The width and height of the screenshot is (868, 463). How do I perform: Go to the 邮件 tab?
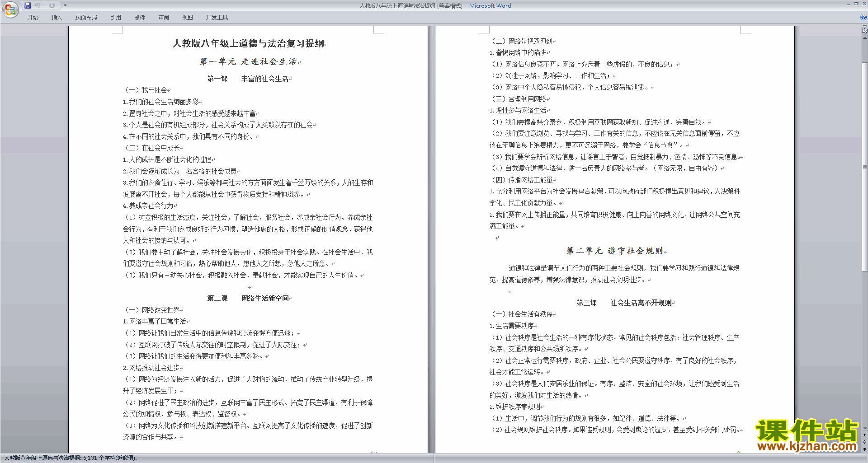[140, 18]
